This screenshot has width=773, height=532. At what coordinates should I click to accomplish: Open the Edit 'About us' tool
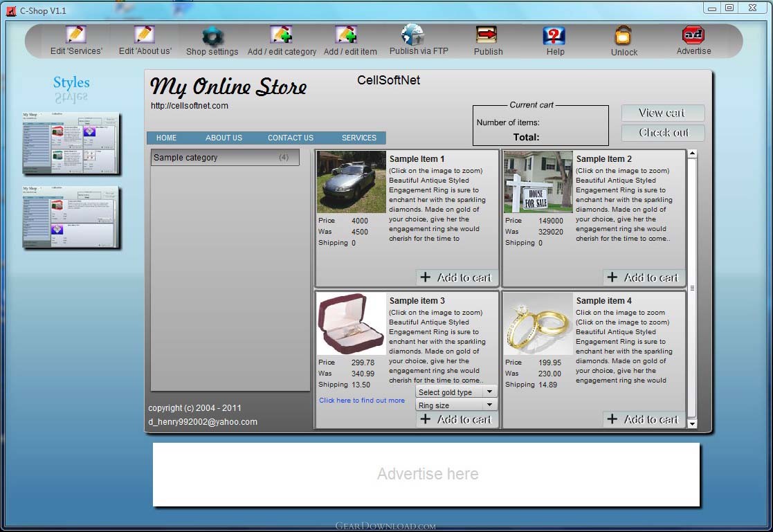coord(145,35)
